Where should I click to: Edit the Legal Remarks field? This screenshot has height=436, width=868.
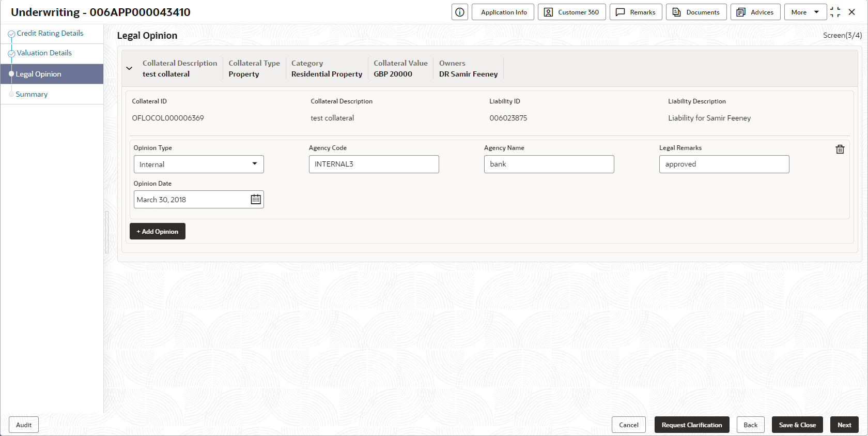pyautogui.click(x=724, y=164)
